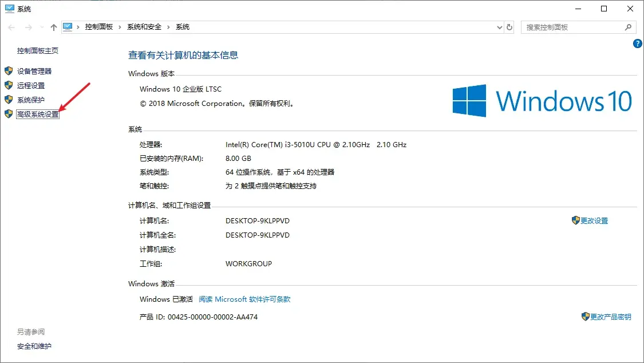Open 远程设置 link
The width and height of the screenshot is (644, 363).
[x=31, y=85]
